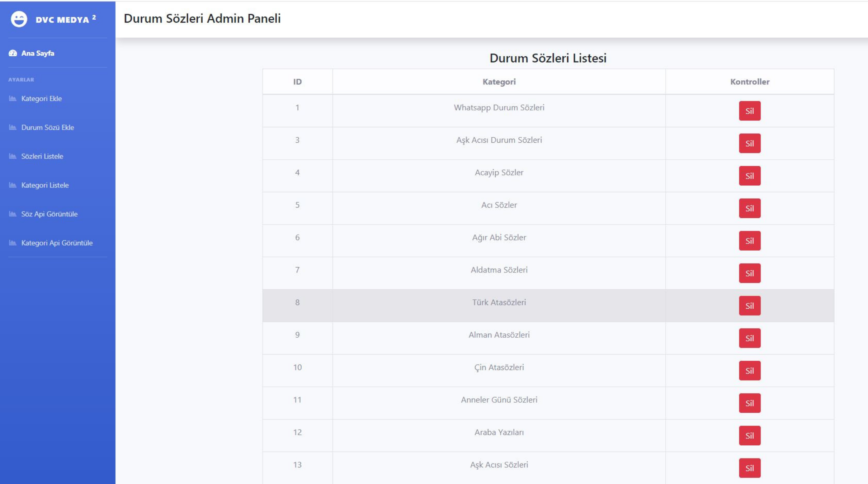Open Kategori Api Görüntüle sidebar entry

tap(57, 243)
